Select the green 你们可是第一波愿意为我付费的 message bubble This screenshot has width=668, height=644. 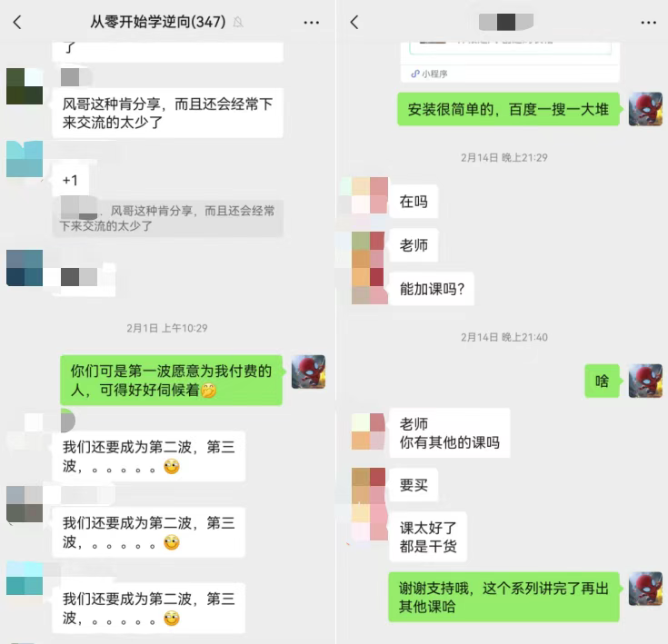[171, 380]
